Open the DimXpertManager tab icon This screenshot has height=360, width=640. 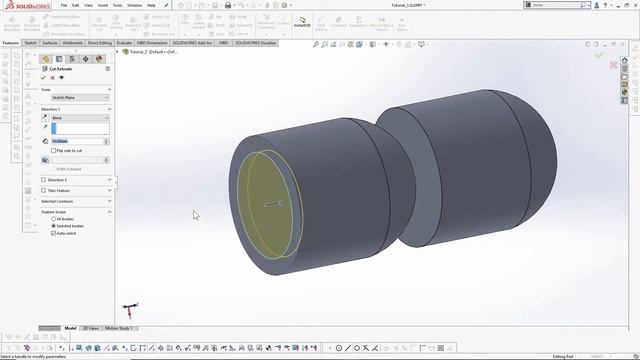coord(86,59)
